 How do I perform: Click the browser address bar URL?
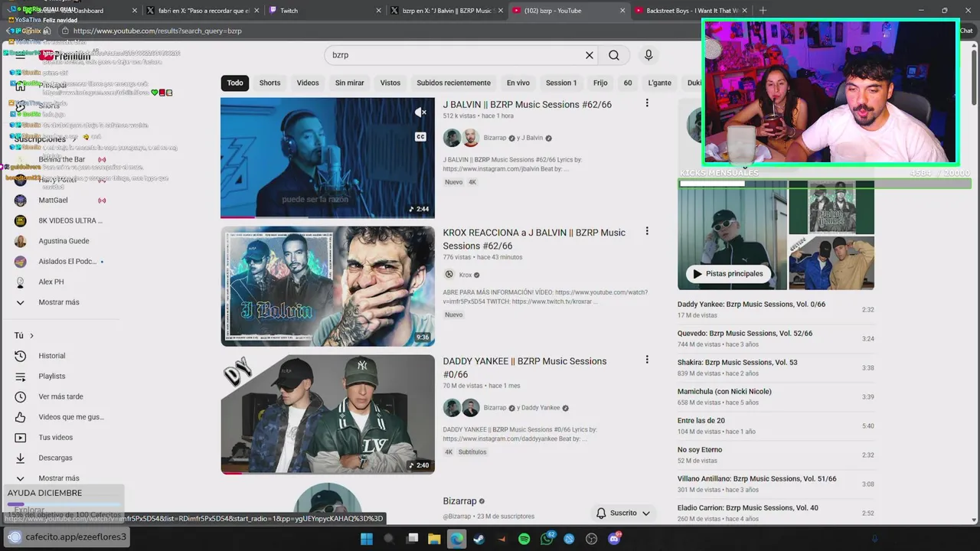pyautogui.click(x=158, y=31)
